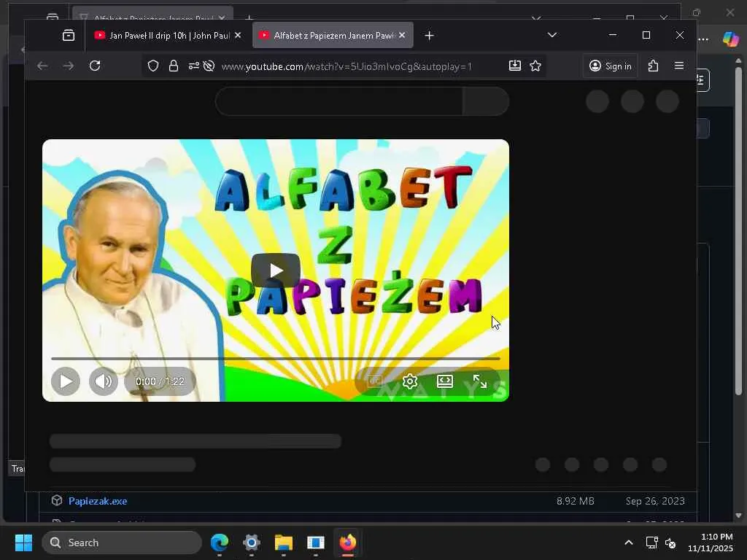This screenshot has height=560, width=747.
Task: Go forward to the next page
Action: click(x=69, y=66)
